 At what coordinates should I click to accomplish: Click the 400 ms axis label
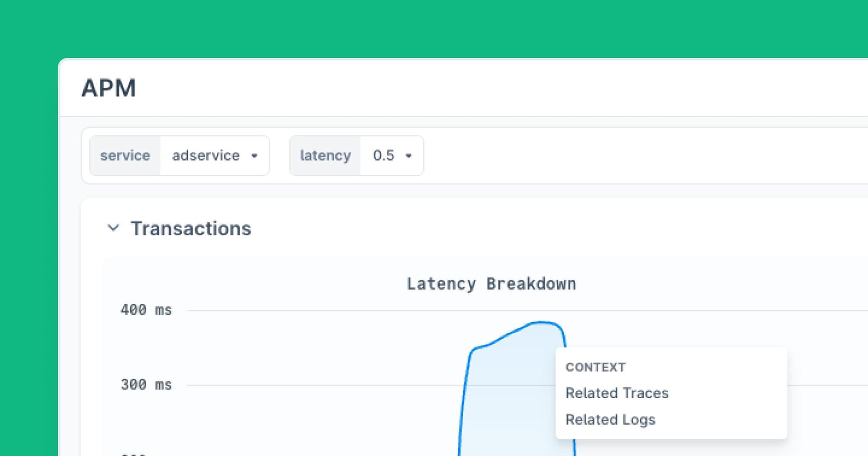[146, 310]
